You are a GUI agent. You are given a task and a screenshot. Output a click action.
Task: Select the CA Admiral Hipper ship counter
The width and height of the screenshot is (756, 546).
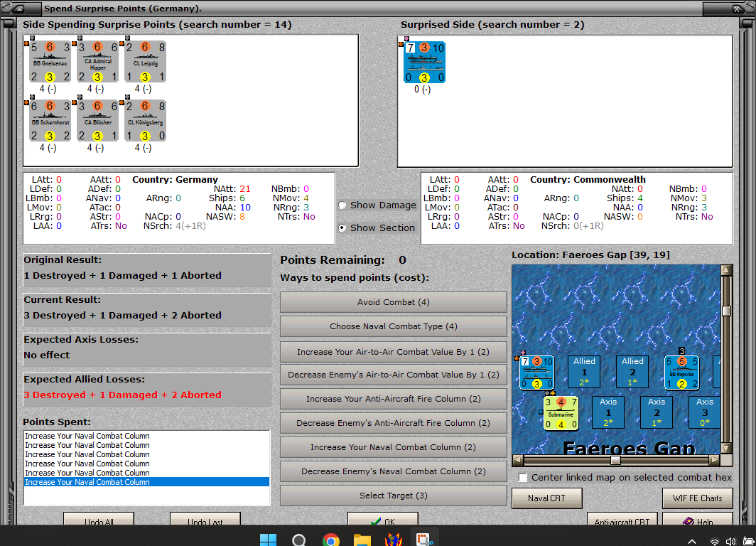click(x=97, y=62)
